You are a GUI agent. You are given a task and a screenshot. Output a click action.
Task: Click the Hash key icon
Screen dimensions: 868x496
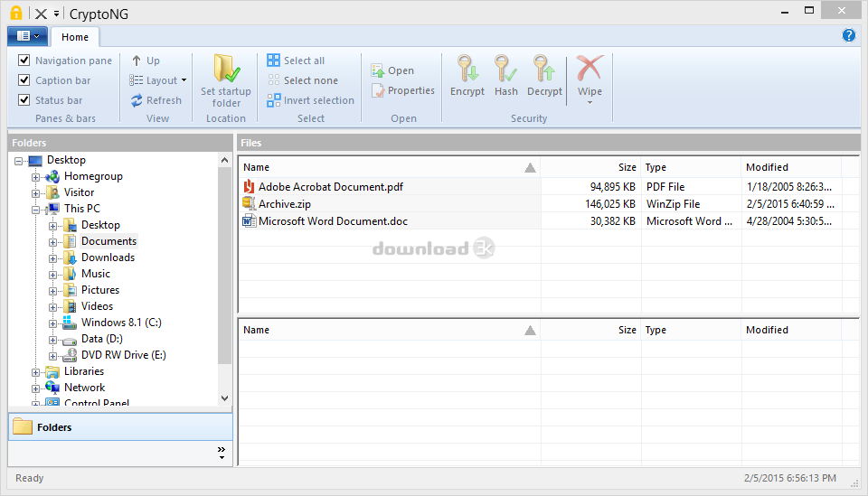click(505, 69)
